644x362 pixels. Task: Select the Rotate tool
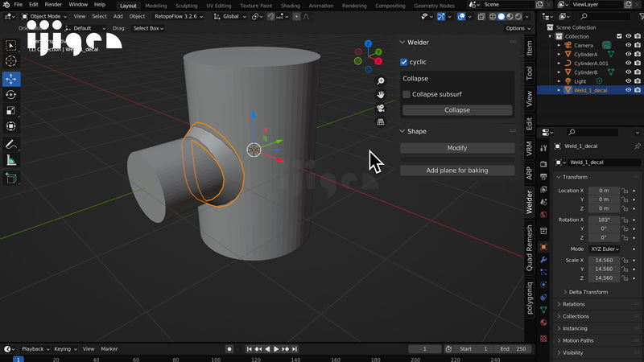[11, 95]
